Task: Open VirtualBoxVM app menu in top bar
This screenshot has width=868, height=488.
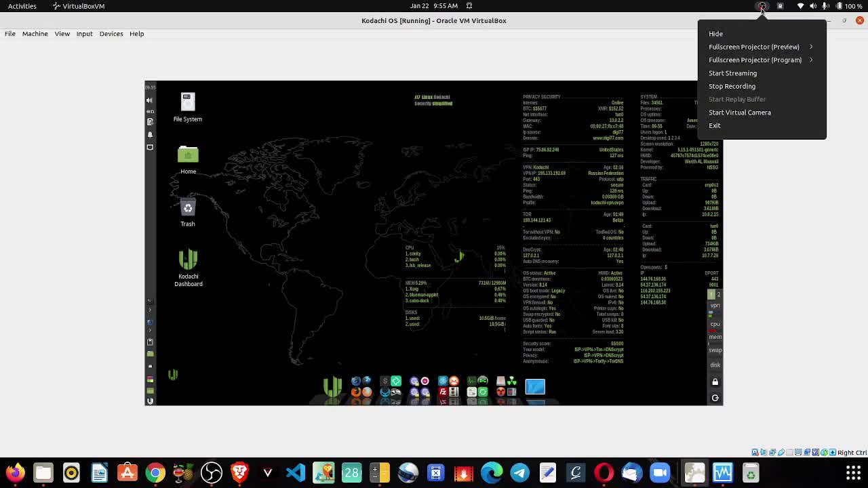Action: [x=79, y=6]
